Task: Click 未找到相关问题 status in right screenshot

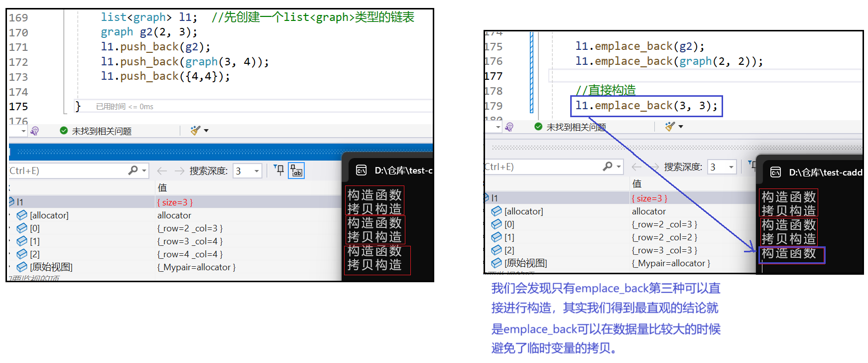Action: tap(576, 127)
